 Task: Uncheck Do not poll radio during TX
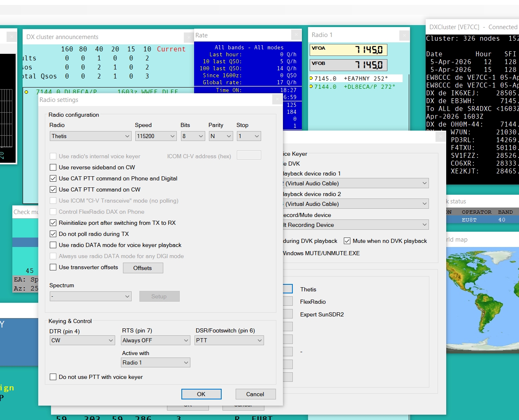(53, 234)
